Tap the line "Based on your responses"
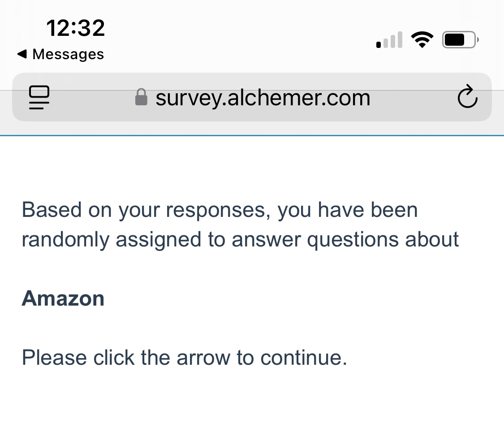 point(220,210)
